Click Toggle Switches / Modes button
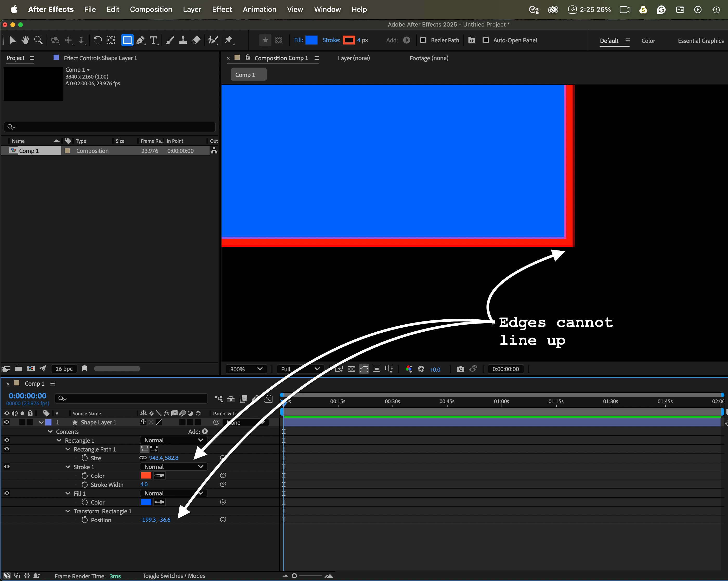The width and height of the screenshot is (728, 581). tap(174, 576)
